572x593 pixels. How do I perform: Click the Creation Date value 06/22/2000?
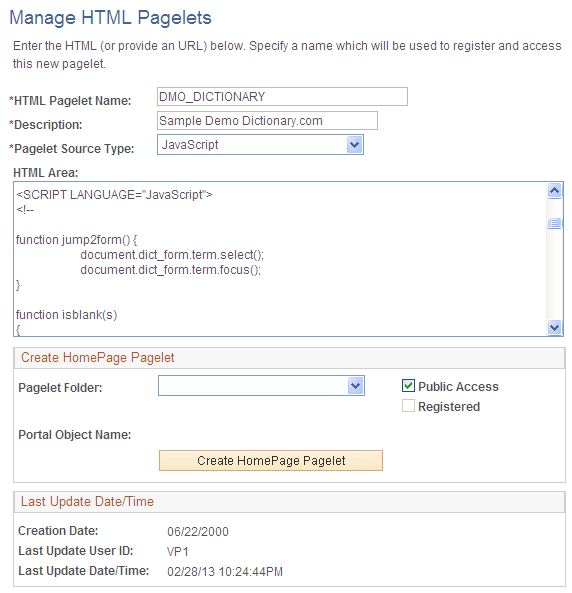(198, 531)
